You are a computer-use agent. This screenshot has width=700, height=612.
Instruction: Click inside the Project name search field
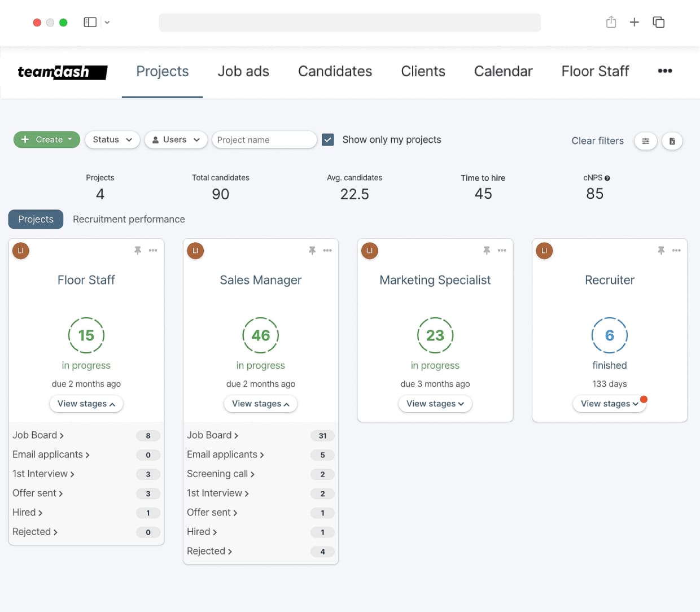coord(264,139)
